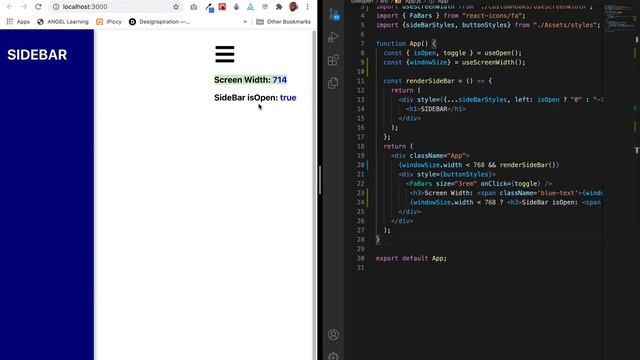Screen dimensions: 640x360
Task: Click the SIDEBAR heading in the page
Action: 37,55
